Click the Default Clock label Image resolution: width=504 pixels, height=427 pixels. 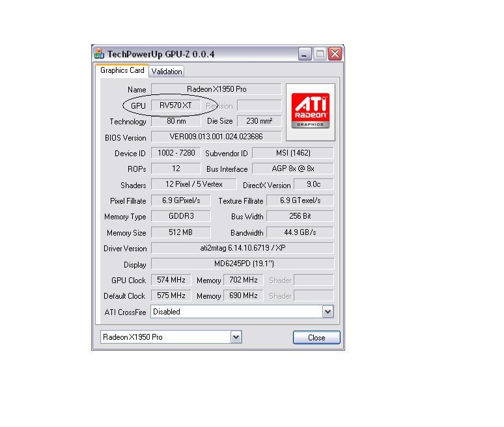pyautogui.click(x=124, y=296)
